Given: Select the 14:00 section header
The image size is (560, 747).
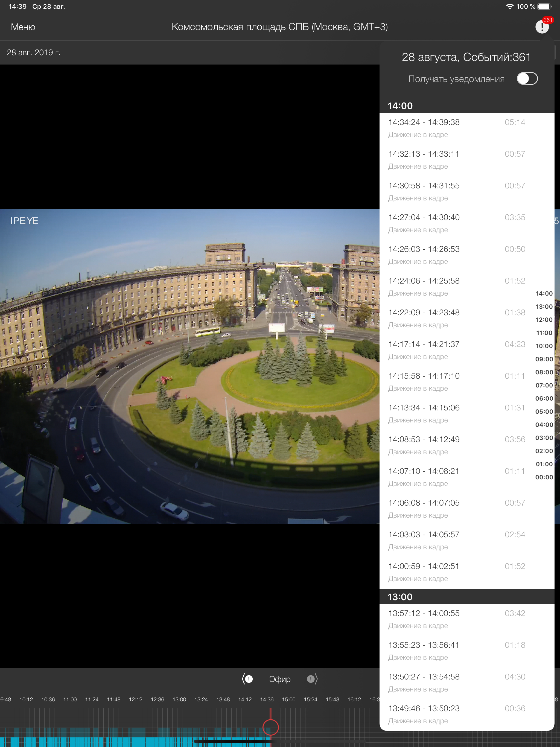Looking at the screenshot, I should click(x=467, y=106).
